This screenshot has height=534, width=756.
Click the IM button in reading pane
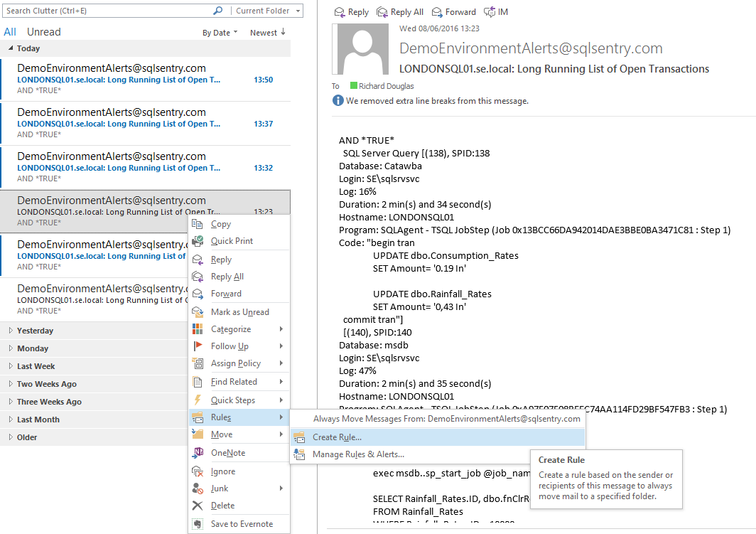click(496, 11)
